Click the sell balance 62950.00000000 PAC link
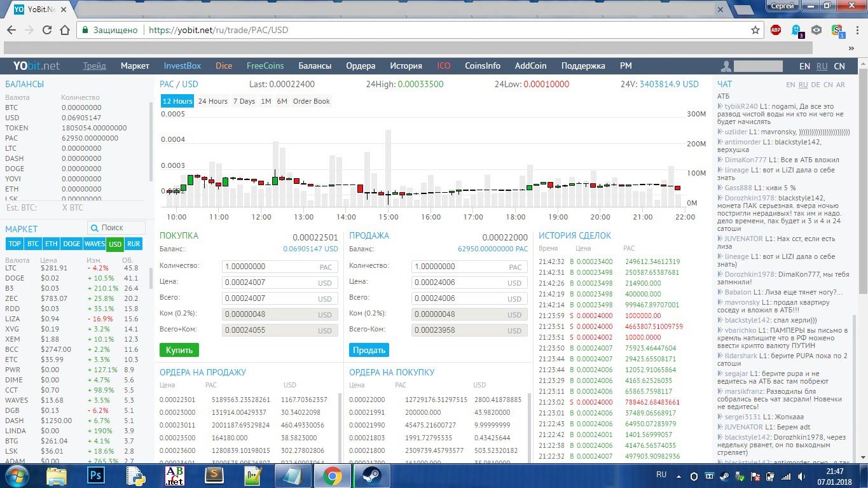Image resolution: width=868 pixels, height=488 pixels. 493,249
